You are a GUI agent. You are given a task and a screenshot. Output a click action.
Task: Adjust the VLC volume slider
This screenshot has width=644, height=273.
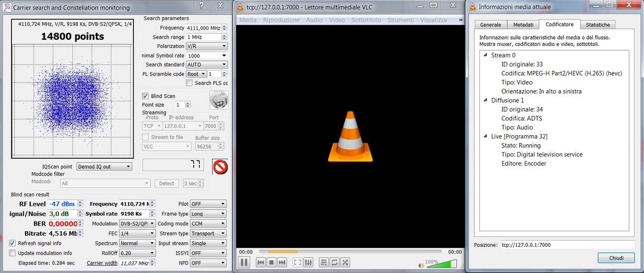coord(442,263)
